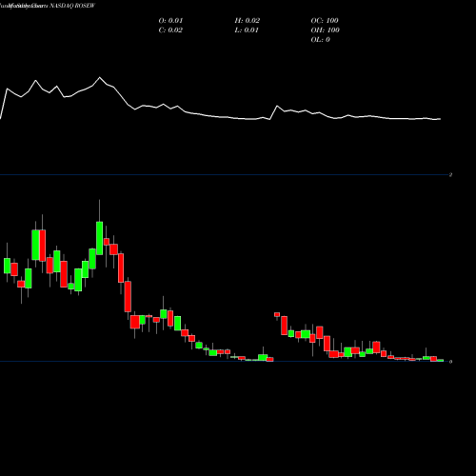Click the OH: 100 reading

pos(326,30)
